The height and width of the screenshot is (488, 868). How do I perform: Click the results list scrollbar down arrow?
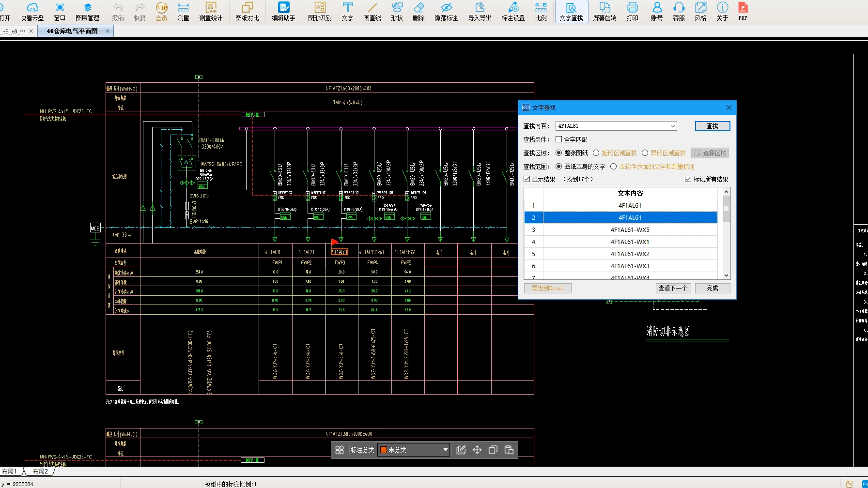click(726, 275)
